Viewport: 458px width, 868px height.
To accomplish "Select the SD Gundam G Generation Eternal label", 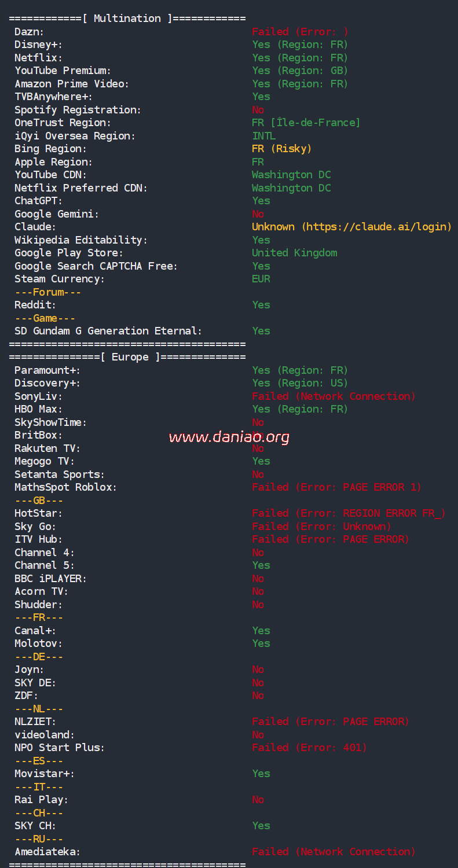I will click(x=108, y=331).
